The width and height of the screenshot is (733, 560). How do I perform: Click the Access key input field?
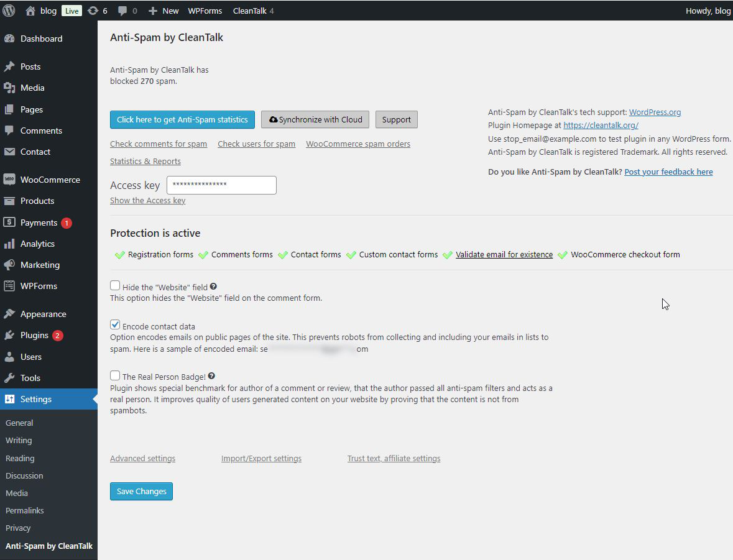point(221,185)
